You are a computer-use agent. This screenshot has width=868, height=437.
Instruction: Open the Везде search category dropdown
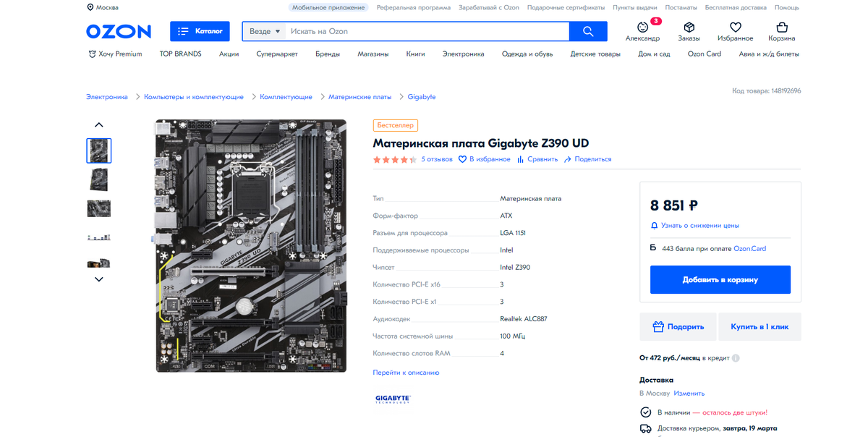(x=265, y=31)
